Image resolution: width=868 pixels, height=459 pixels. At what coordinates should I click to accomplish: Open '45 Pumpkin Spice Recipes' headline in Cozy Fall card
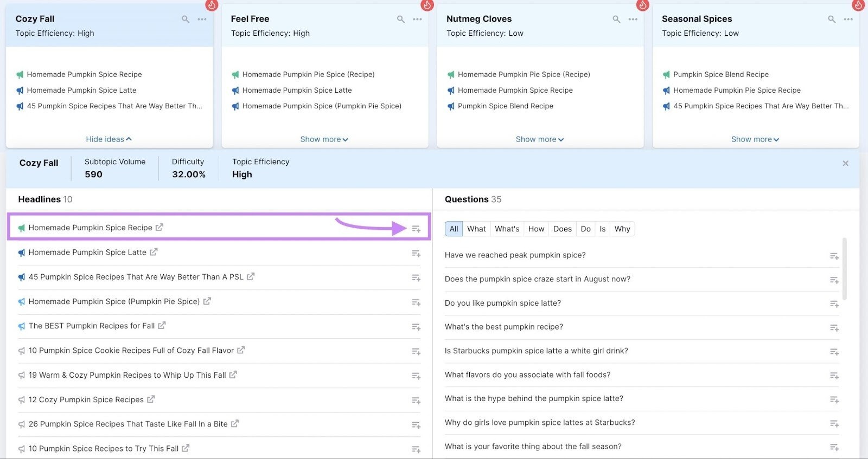point(114,106)
